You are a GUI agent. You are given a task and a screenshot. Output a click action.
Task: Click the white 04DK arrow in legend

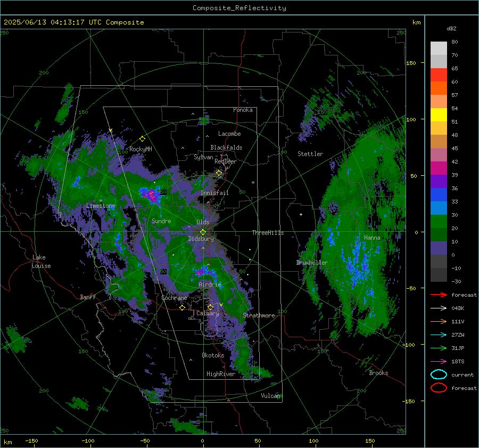coord(439,308)
